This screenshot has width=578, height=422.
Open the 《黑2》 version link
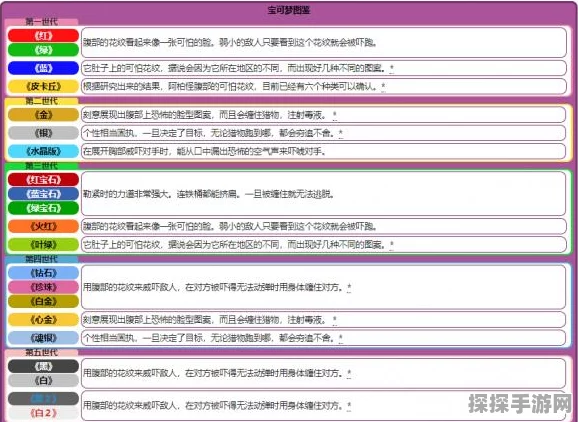tap(43, 399)
